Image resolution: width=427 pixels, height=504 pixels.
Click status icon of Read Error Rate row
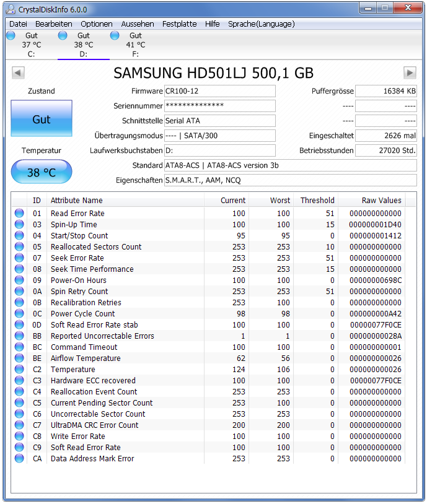point(19,213)
